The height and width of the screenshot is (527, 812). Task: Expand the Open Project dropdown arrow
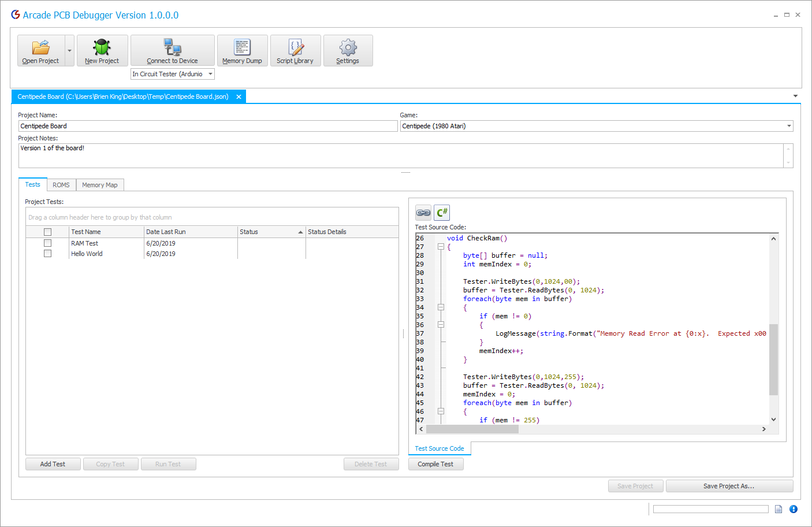(69, 51)
